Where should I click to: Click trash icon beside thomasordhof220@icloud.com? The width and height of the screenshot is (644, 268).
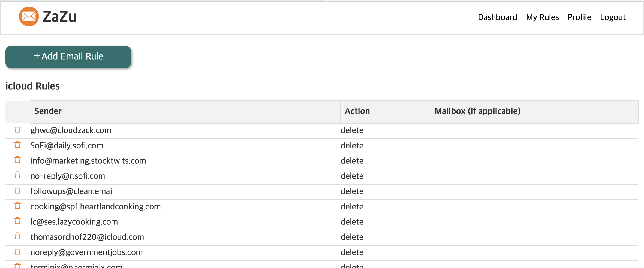(17, 236)
